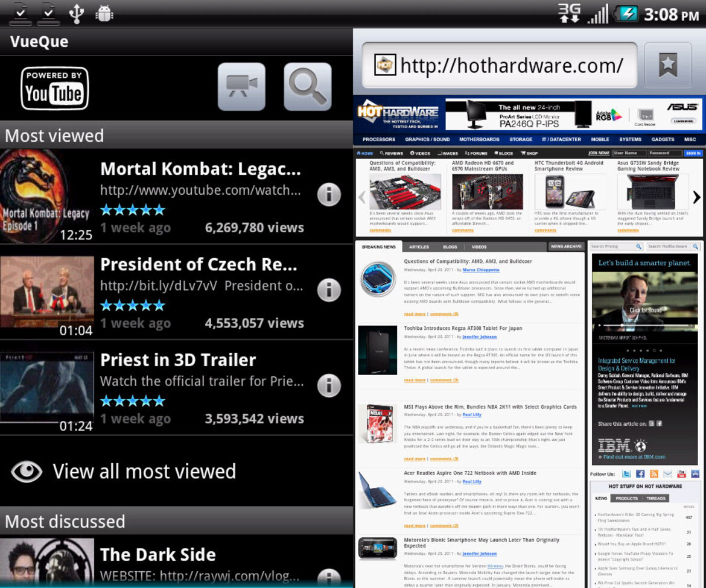Open the Graphics / Sound menu
Image resolution: width=706 pixels, height=588 pixels.
427,139
